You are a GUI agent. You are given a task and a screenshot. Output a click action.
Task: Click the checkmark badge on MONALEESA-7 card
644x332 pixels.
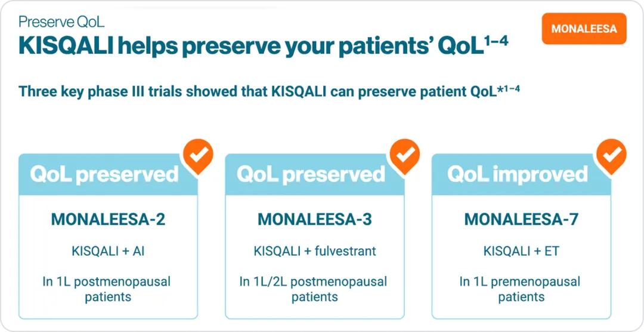[611, 156]
